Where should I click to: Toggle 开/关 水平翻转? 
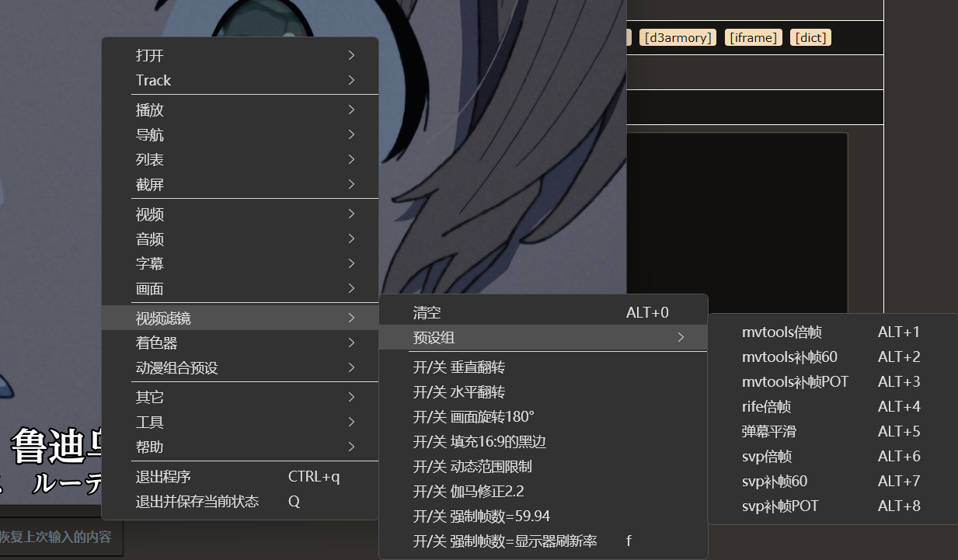[x=543, y=391]
